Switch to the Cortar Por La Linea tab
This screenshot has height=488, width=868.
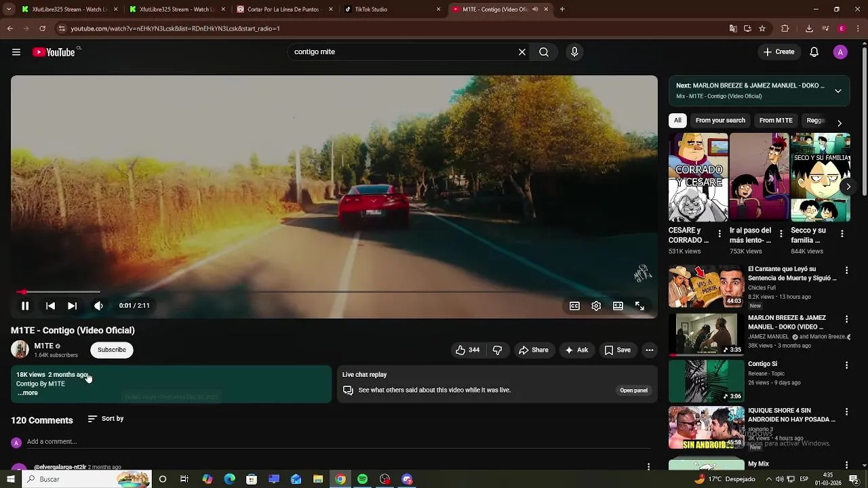click(285, 9)
